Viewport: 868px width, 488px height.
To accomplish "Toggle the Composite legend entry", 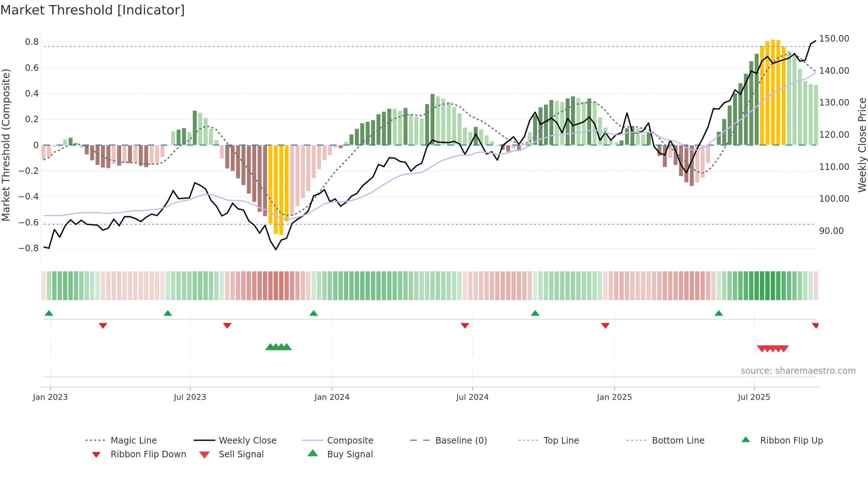I will pyautogui.click(x=337, y=440).
